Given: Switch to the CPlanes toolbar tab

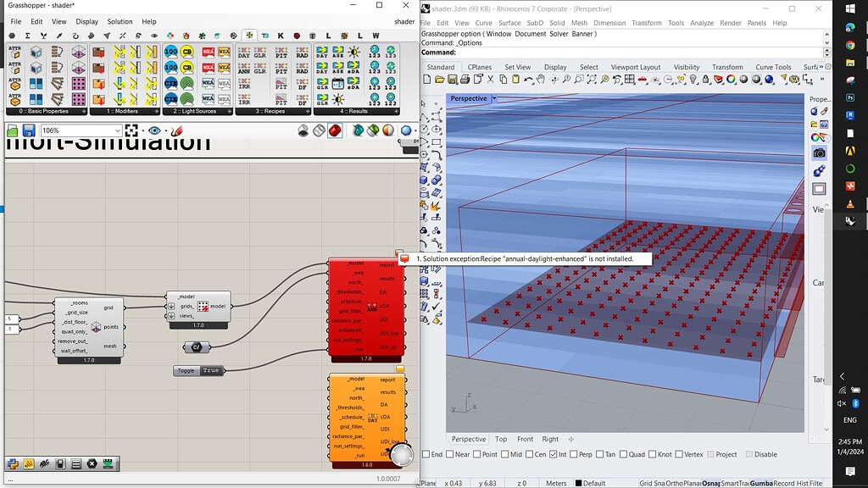Looking at the screenshot, I should [479, 67].
